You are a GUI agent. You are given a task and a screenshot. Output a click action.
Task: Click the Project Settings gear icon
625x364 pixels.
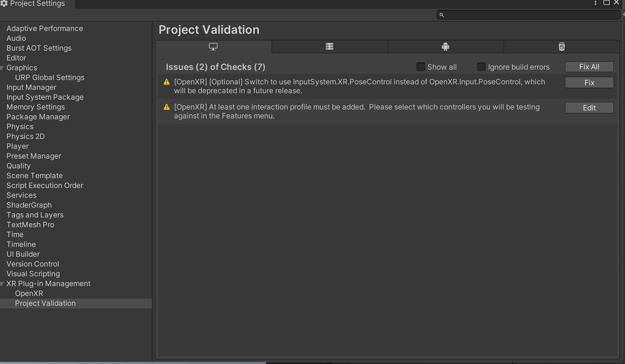4,3
